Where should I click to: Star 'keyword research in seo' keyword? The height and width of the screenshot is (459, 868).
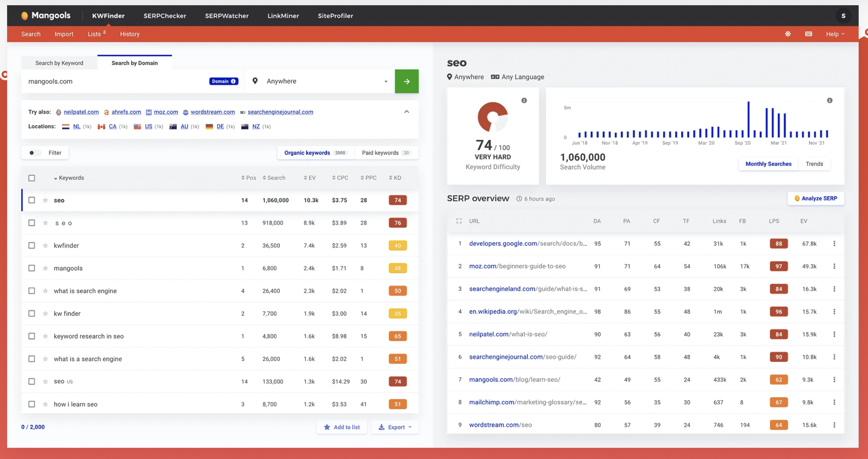pyautogui.click(x=45, y=336)
